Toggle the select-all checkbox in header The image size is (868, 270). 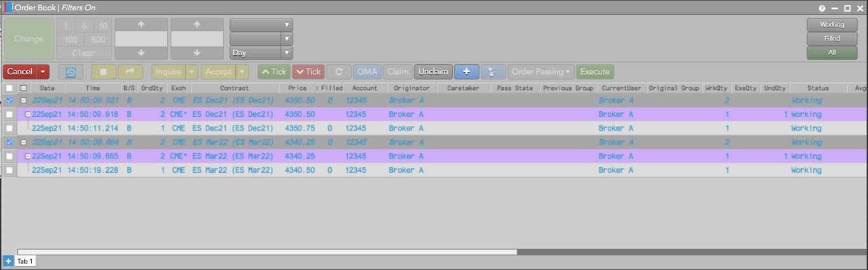(x=9, y=88)
